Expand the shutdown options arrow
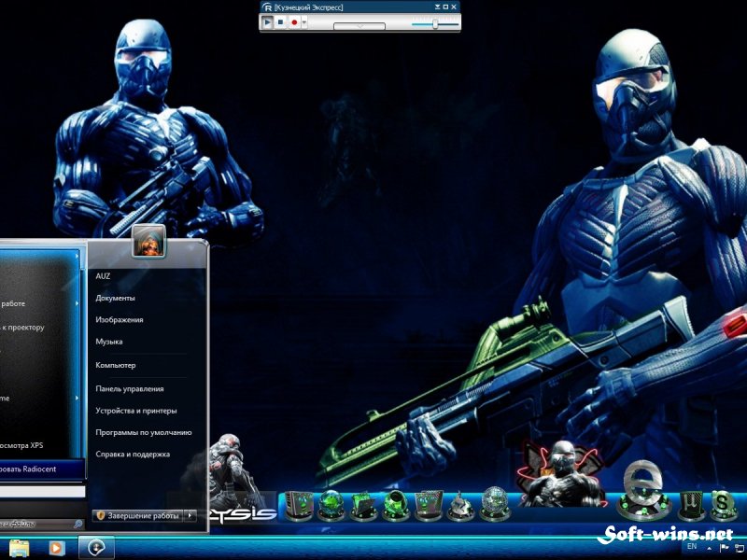 [x=190, y=515]
